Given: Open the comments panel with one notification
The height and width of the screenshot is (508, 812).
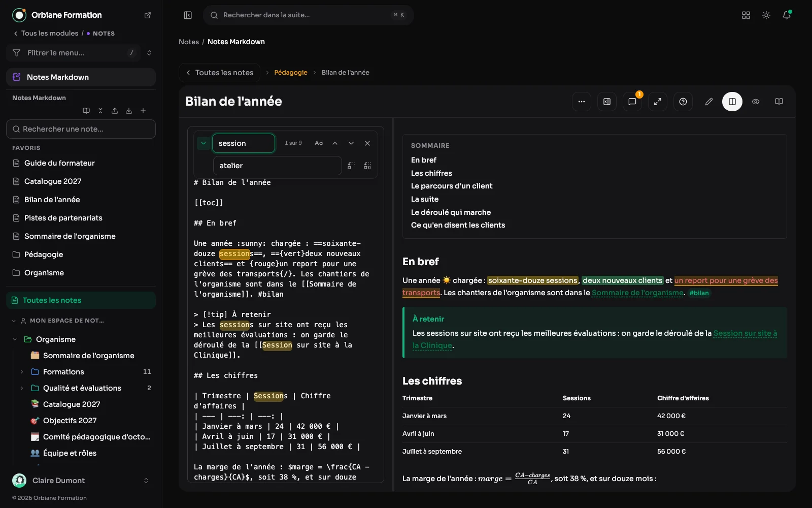Looking at the screenshot, I should 632,102.
